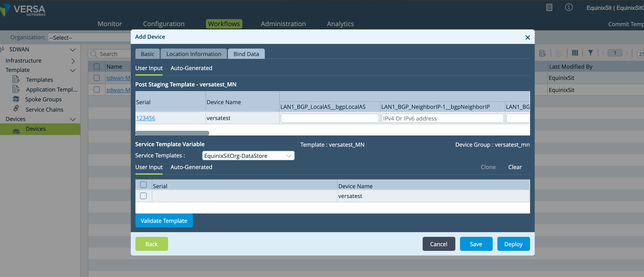Screen dimensions: 644x277
Task: Close the Add Device dialog
Action: [x=527, y=37]
